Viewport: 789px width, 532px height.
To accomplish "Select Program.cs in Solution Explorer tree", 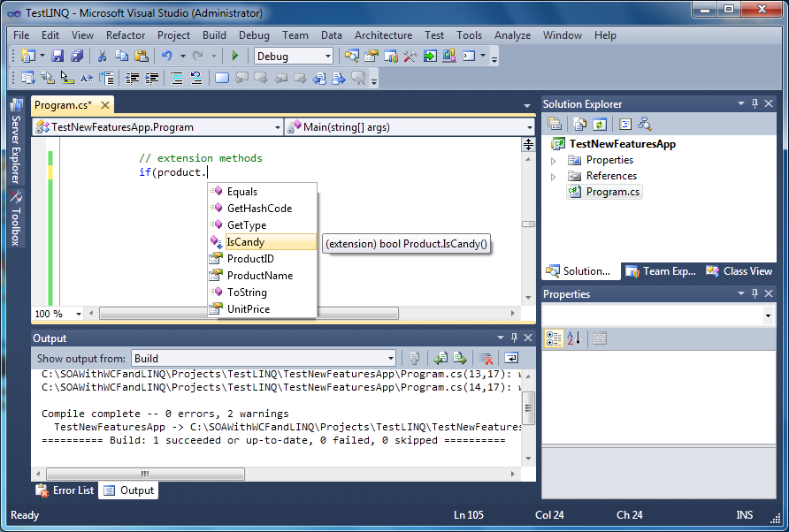I will 605,192.
